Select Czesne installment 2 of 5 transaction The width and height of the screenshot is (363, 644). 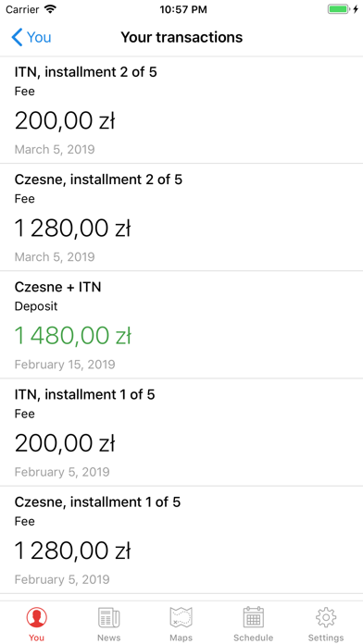click(181, 217)
